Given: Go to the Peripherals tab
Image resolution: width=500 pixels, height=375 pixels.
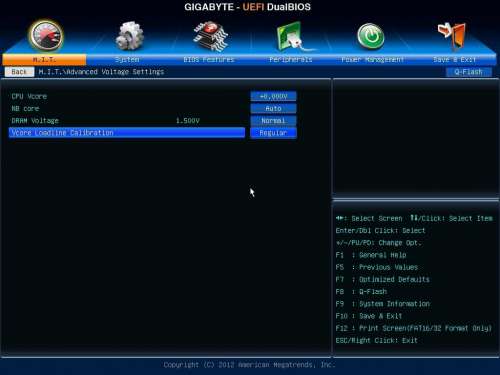Looking at the screenshot, I should [x=291, y=60].
